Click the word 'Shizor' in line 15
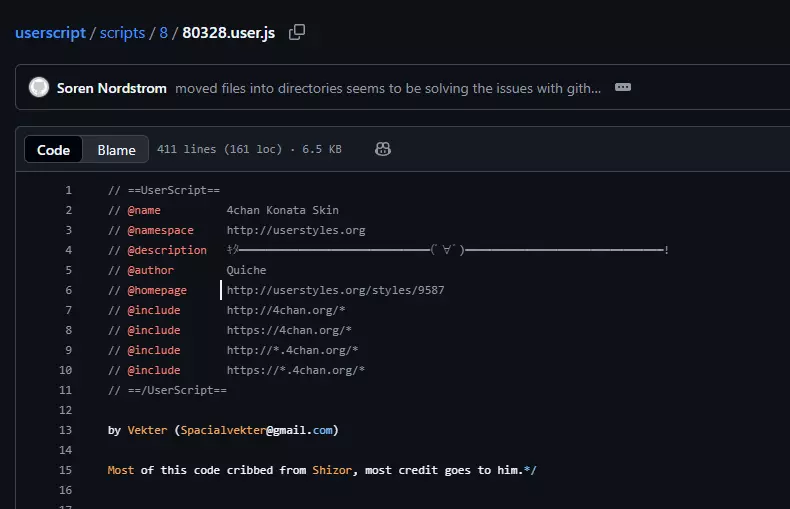 (x=332, y=470)
